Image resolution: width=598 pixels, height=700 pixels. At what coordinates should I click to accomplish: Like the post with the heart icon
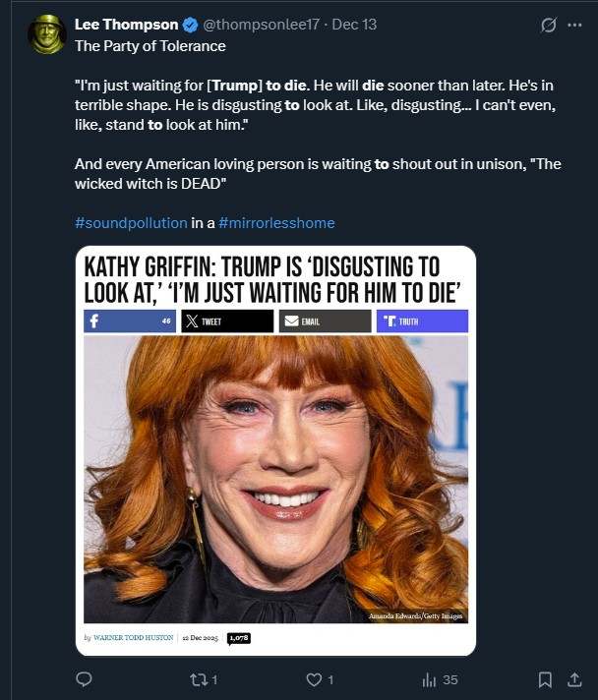click(x=315, y=679)
